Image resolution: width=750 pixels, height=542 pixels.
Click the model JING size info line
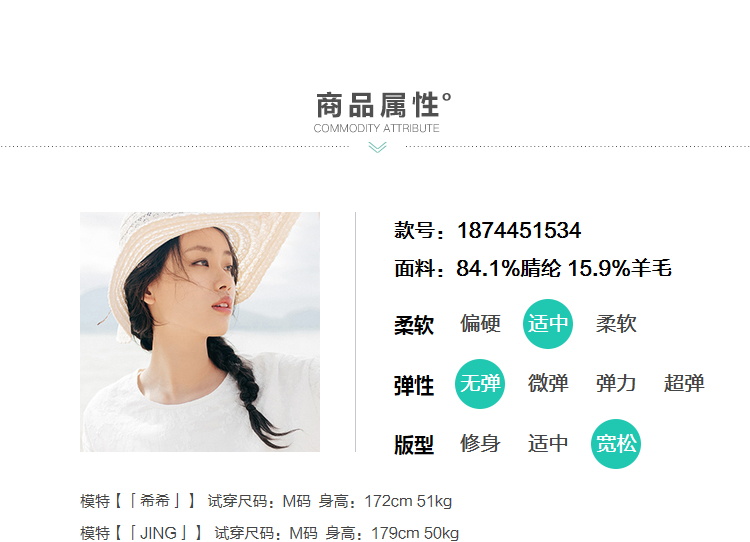(269, 533)
